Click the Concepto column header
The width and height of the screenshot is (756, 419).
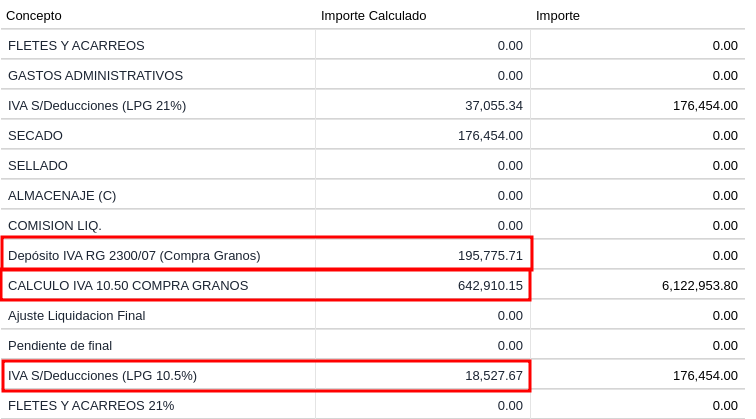click(34, 15)
